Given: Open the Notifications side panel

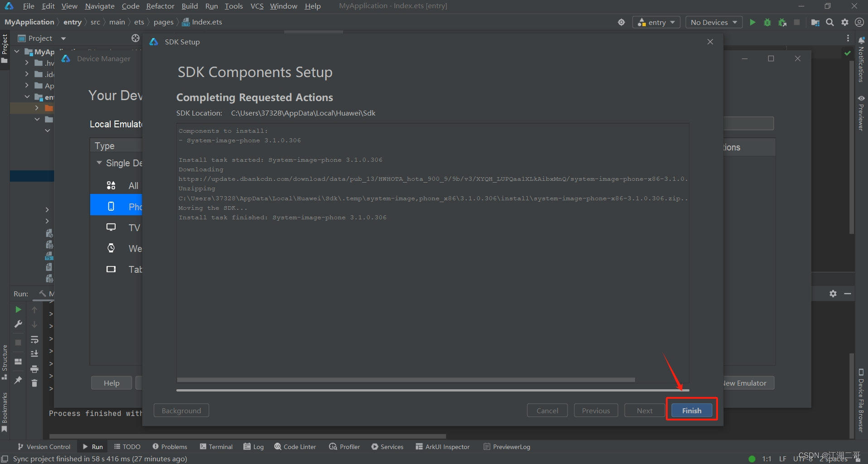Looking at the screenshot, I should (x=861, y=59).
